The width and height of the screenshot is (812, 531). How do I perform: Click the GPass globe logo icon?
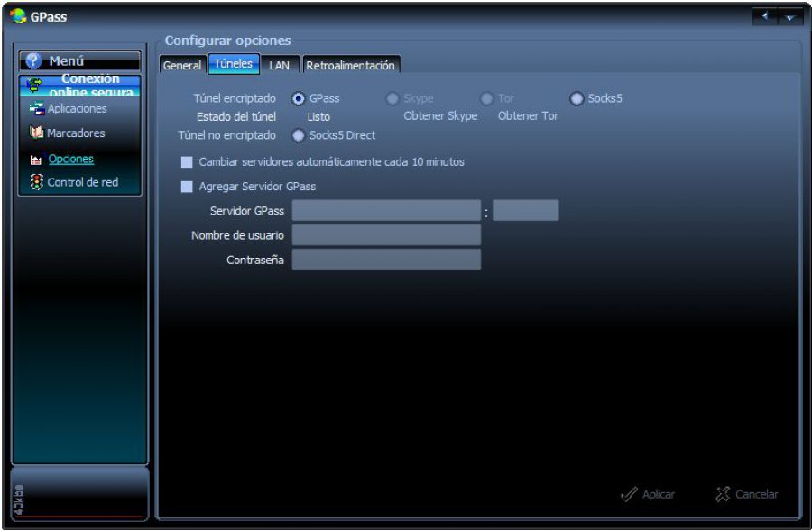click(18, 16)
